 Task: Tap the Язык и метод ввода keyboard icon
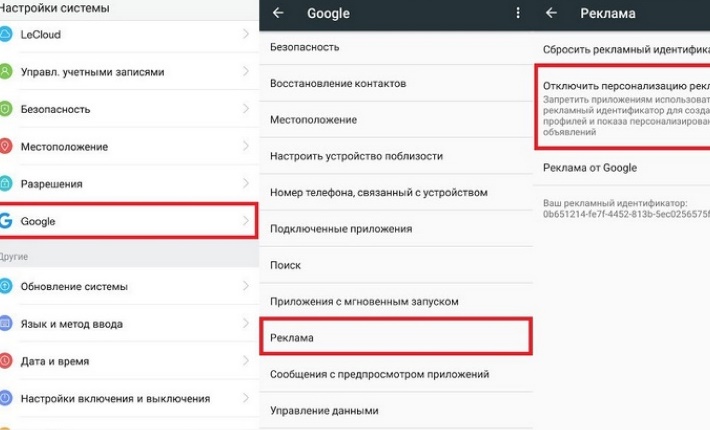(5, 324)
